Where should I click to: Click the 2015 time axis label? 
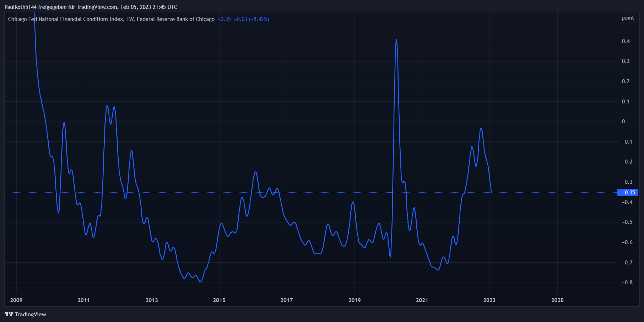(219, 300)
